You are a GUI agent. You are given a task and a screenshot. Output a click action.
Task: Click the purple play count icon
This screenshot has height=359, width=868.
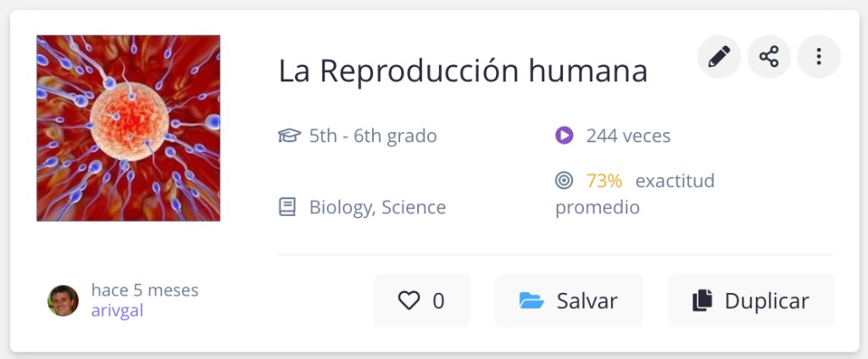click(x=564, y=135)
